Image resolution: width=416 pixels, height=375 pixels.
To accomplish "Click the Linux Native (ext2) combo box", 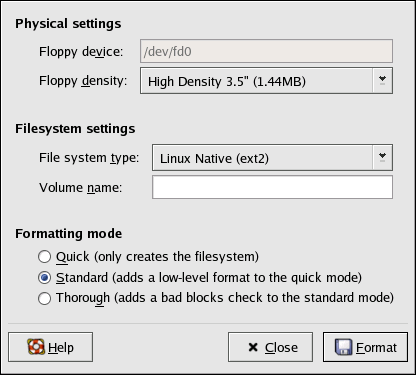I will click(272, 158).
